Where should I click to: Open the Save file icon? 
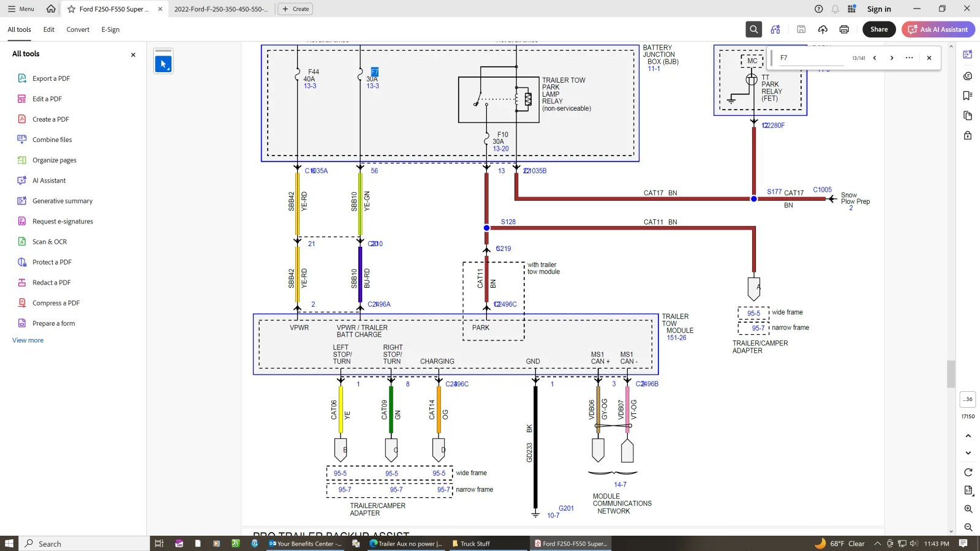pyautogui.click(x=801, y=29)
